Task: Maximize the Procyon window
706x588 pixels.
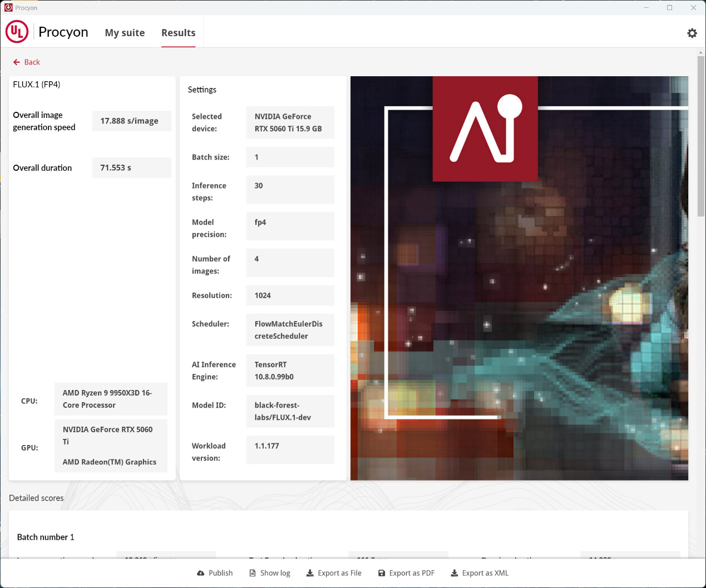Action: click(x=669, y=8)
